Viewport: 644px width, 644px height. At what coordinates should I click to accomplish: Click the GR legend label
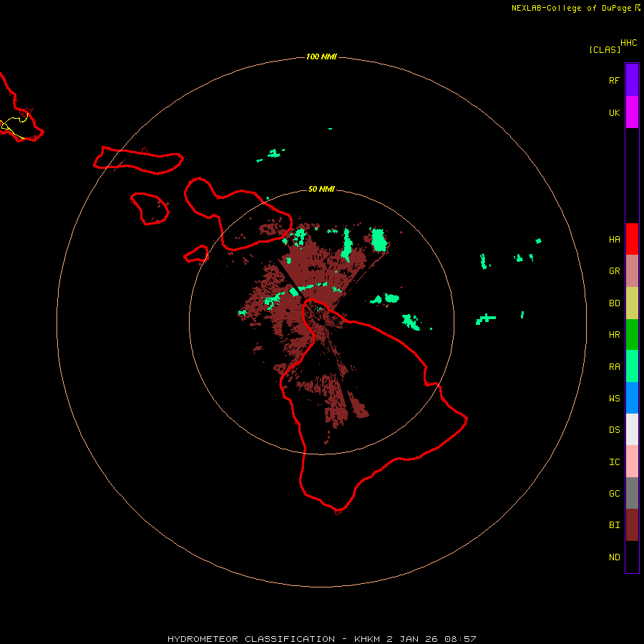coord(614,271)
